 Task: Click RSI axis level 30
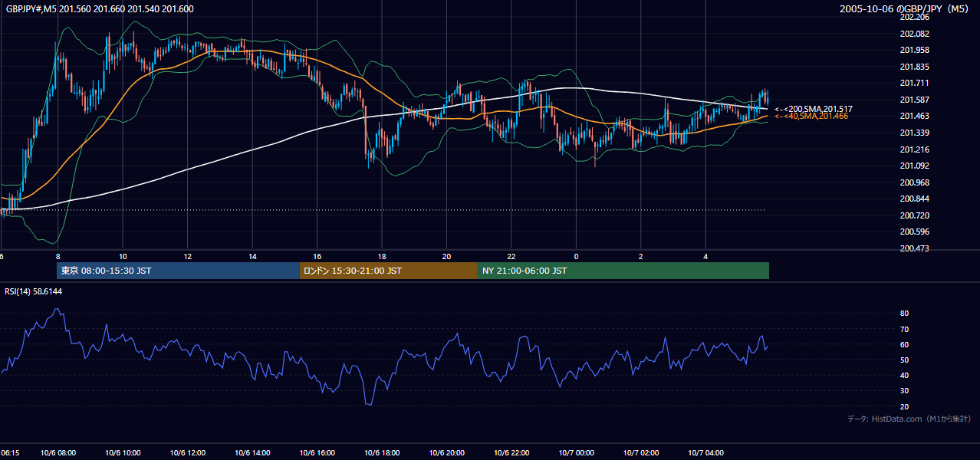point(904,390)
